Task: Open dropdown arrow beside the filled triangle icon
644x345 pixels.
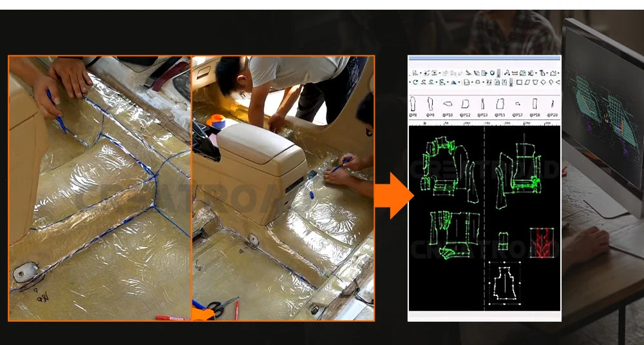Action: point(460,82)
